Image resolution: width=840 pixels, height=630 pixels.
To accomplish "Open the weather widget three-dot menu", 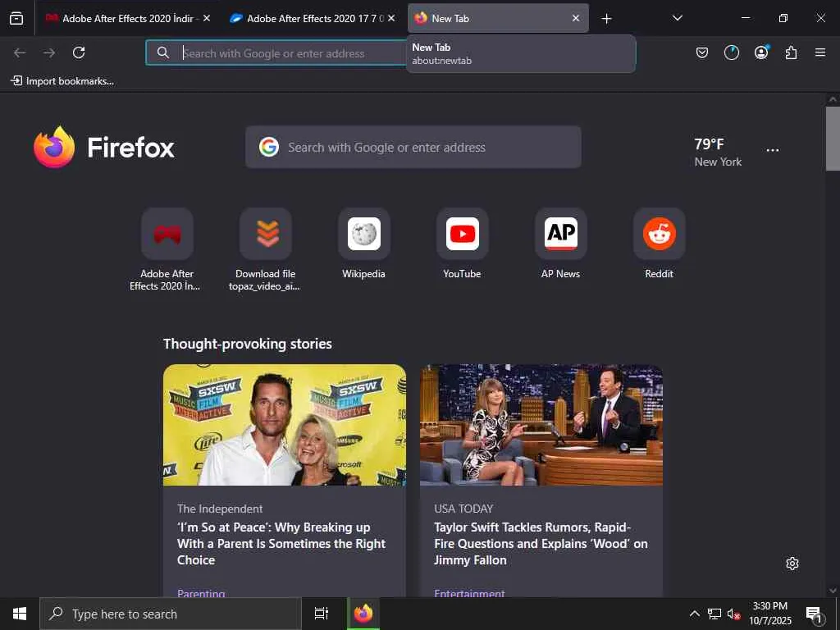I will [x=773, y=150].
